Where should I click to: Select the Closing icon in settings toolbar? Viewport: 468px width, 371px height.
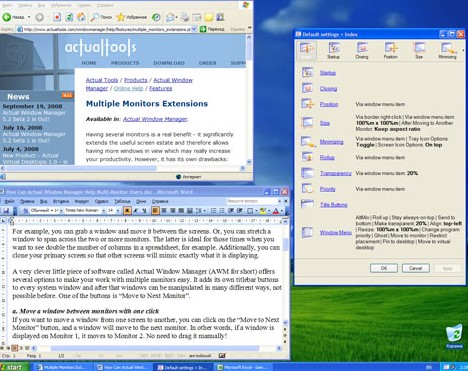[x=362, y=51]
